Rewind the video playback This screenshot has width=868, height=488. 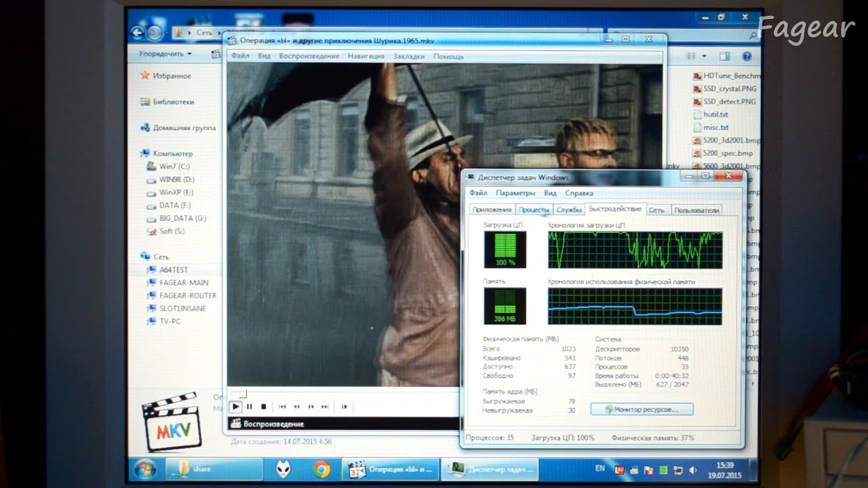(297, 407)
